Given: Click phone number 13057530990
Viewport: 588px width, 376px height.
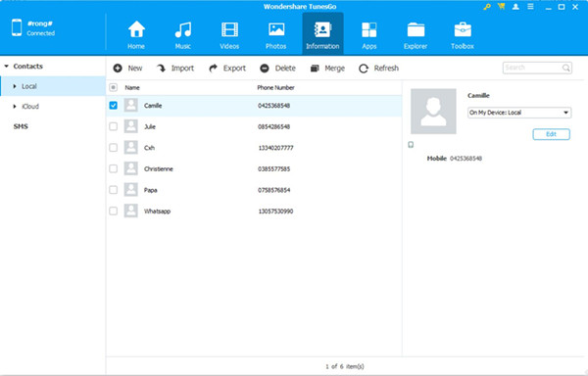Looking at the screenshot, I should click(275, 211).
